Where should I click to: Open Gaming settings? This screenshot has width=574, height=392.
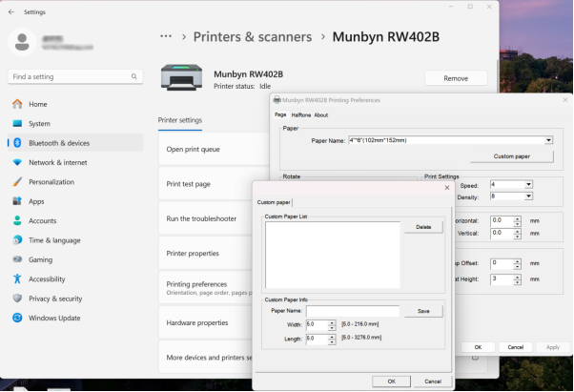[x=75, y=259]
